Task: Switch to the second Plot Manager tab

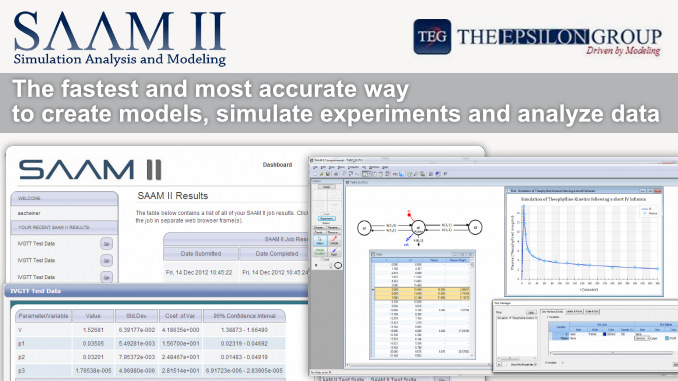Action: (x=574, y=311)
